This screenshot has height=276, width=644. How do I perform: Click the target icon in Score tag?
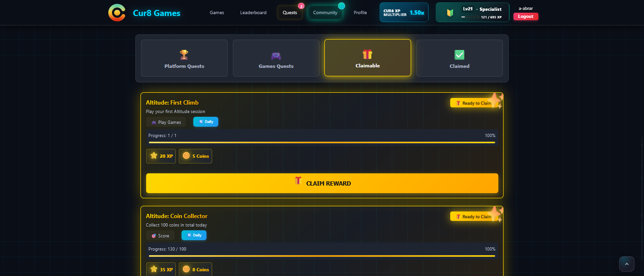(x=154, y=236)
